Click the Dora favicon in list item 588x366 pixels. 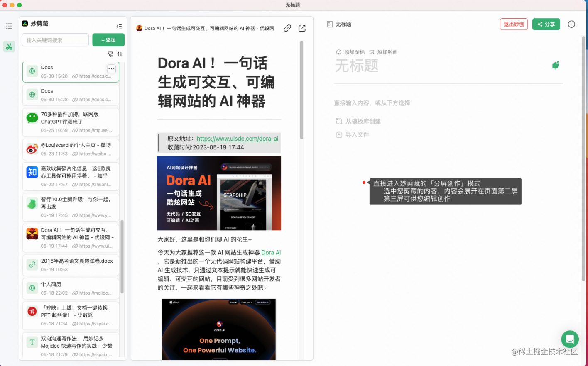tap(32, 234)
